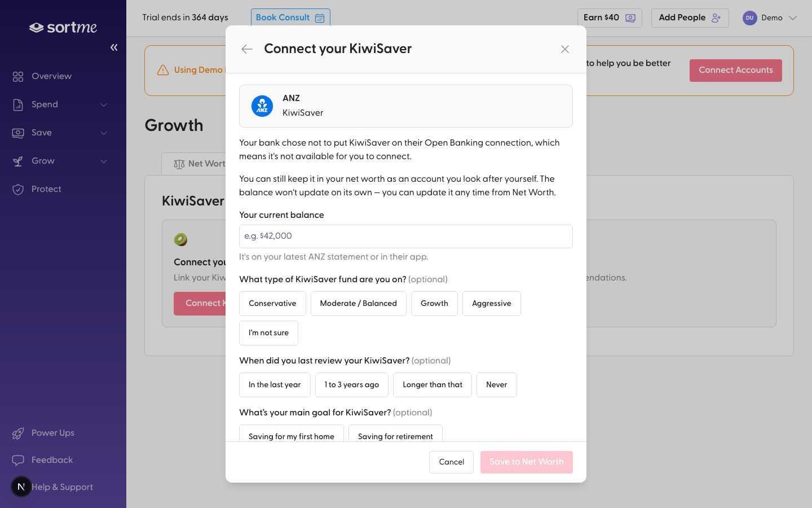Screen dimensions: 812x508
Task: Select Conservative fund type
Action: 272,304
